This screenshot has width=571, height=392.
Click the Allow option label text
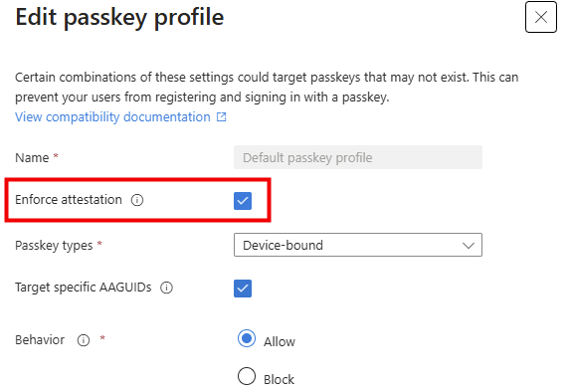[x=280, y=341]
